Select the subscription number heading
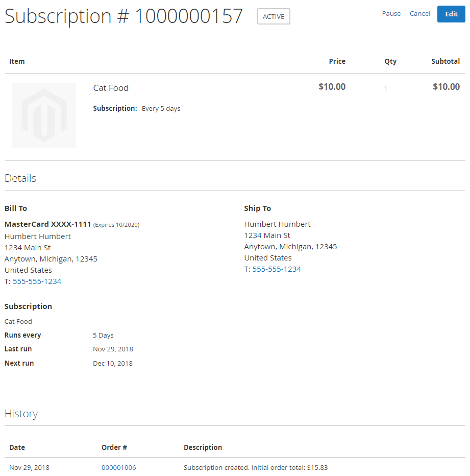This screenshot has width=470, height=476. point(124,16)
